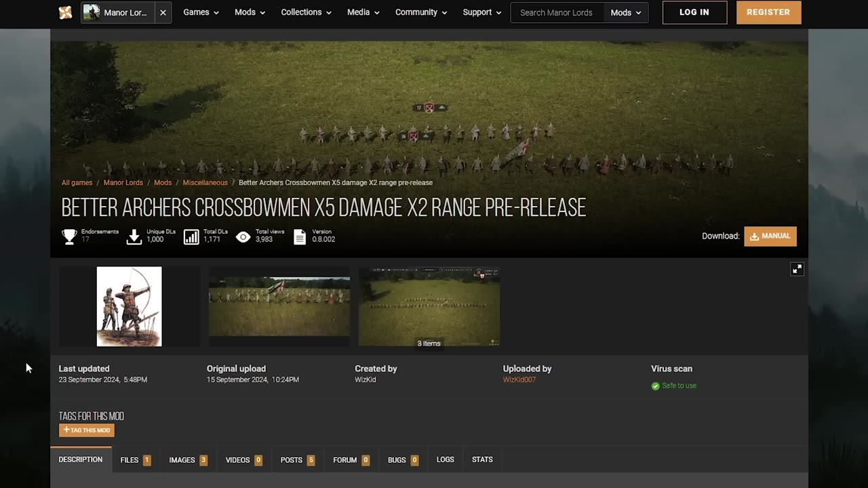Switch to the DESCRIPTION tab
Screen dimensions: 868x488
pos(81,460)
